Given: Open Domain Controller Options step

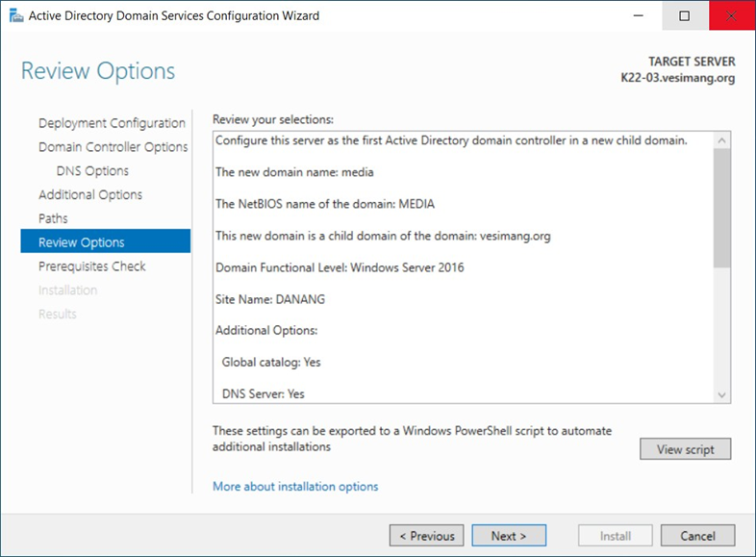Looking at the screenshot, I should pyautogui.click(x=113, y=146).
